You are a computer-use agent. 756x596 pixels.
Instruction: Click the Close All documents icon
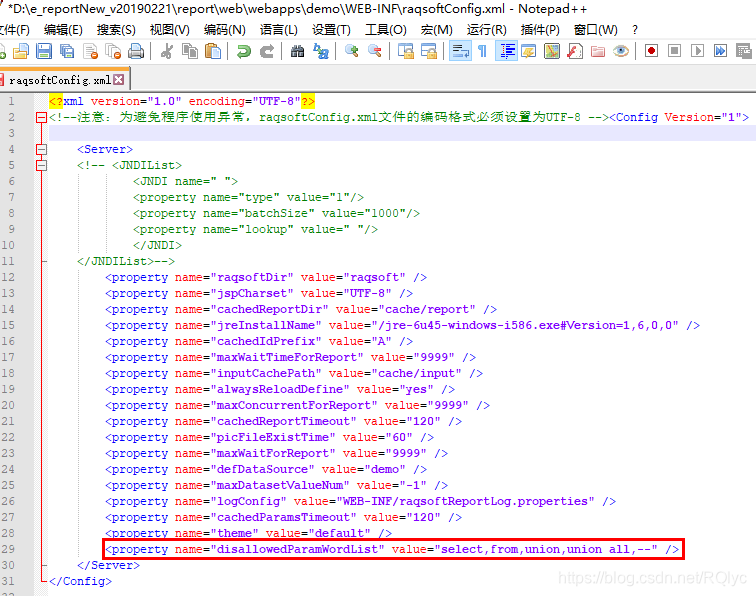[113, 51]
